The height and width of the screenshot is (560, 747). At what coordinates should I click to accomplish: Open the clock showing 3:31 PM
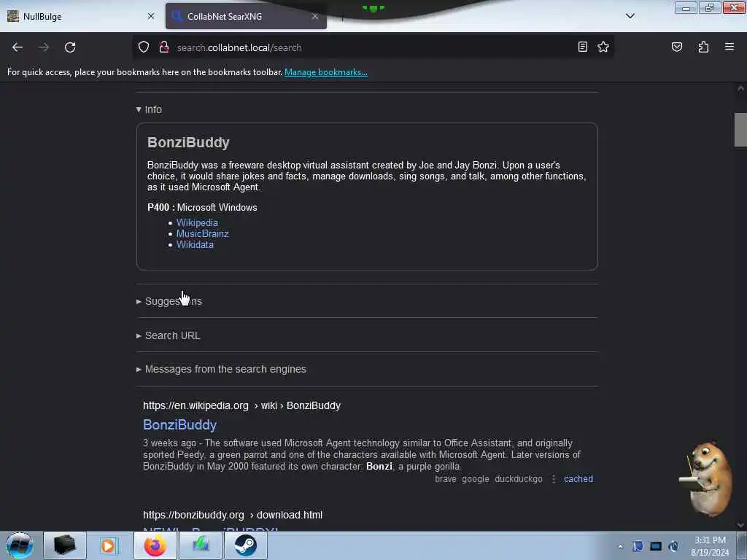point(710,546)
